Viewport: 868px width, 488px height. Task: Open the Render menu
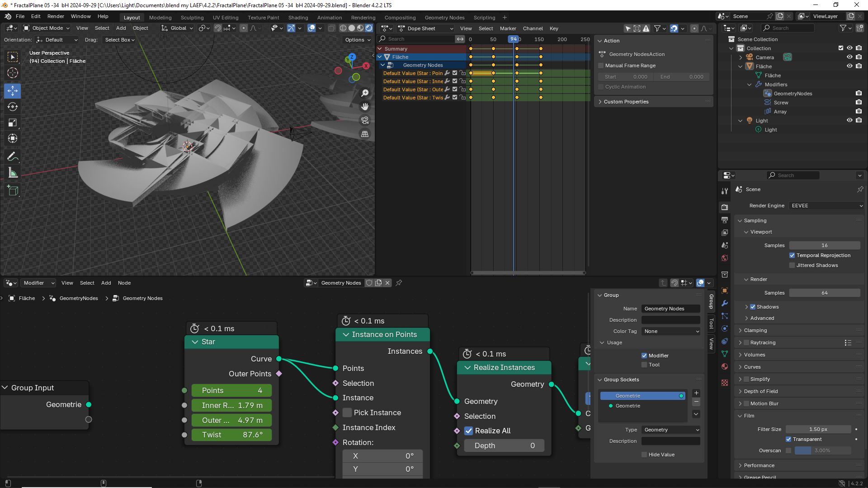click(x=56, y=16)
